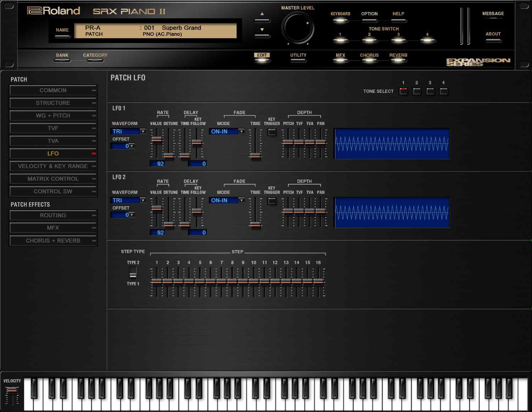Open the LFO 1 OFFSET dropdown
Viewport: 532px width, 412px height.
pyautogui.click(x=131, y=146)
